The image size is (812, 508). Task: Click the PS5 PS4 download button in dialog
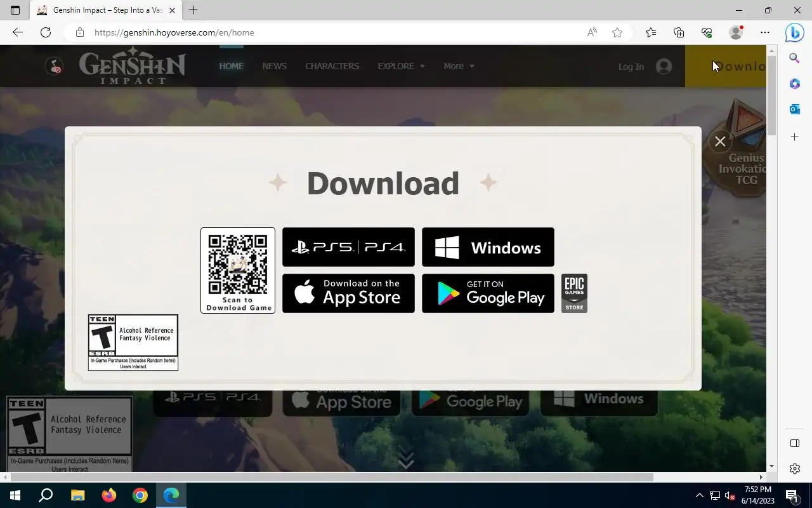(348, 247)
